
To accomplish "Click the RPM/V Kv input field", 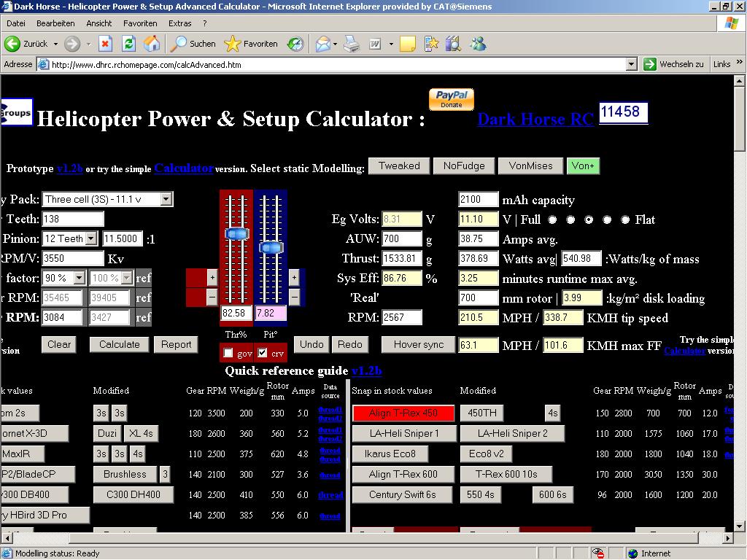I will [72, 259].
